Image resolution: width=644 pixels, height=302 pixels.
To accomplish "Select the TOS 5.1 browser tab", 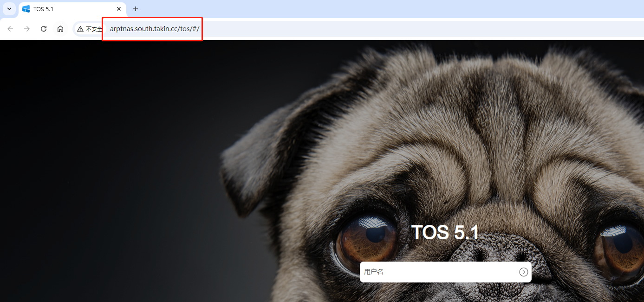I will pos(72,9).
